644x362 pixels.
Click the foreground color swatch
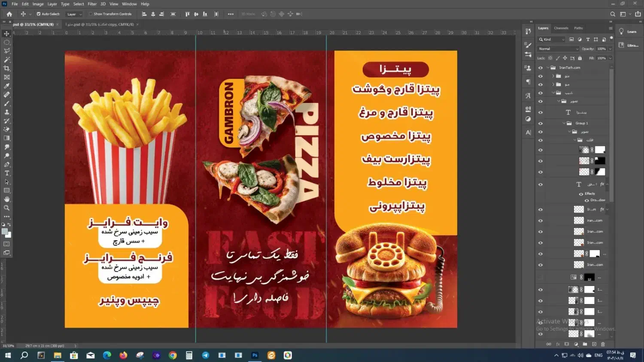[5, 232]
